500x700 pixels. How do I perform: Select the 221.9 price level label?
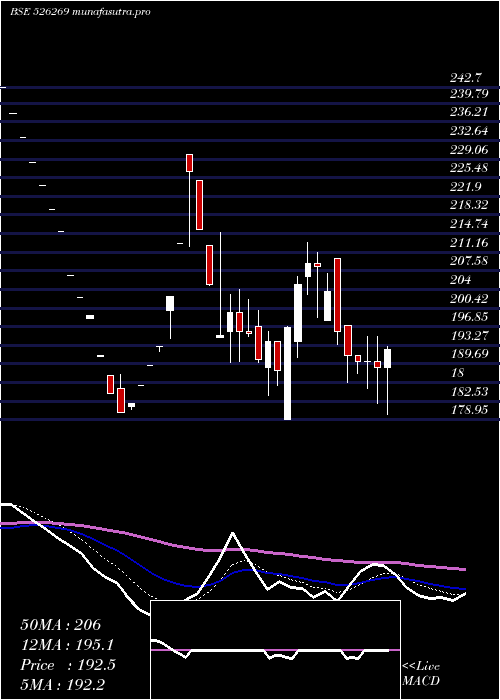click(x=466, y=187)
